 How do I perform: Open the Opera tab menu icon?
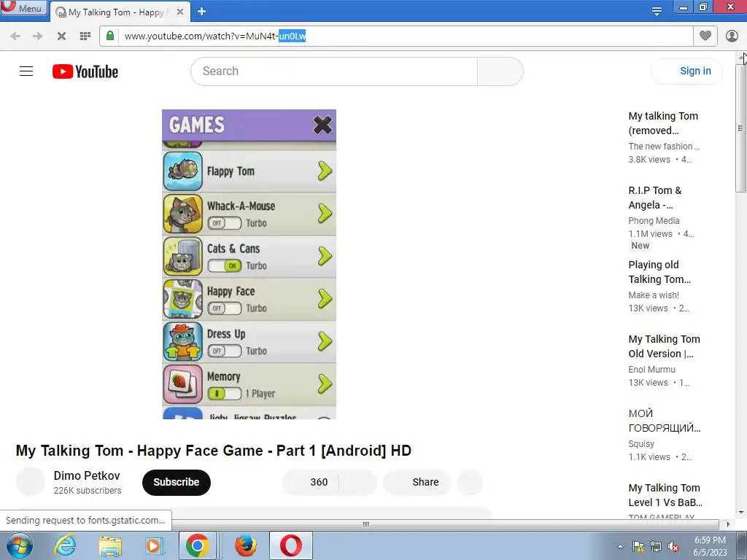click(657, 11)
